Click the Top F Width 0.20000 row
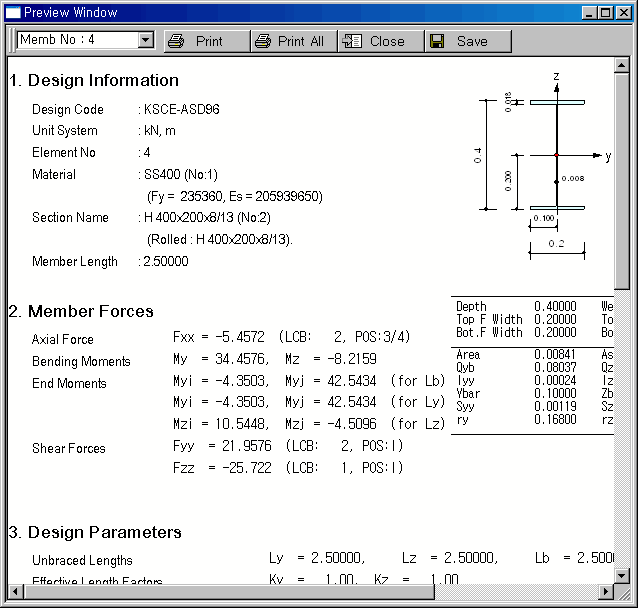This screenshot has width=638, height=608. [x=516, y=319]
